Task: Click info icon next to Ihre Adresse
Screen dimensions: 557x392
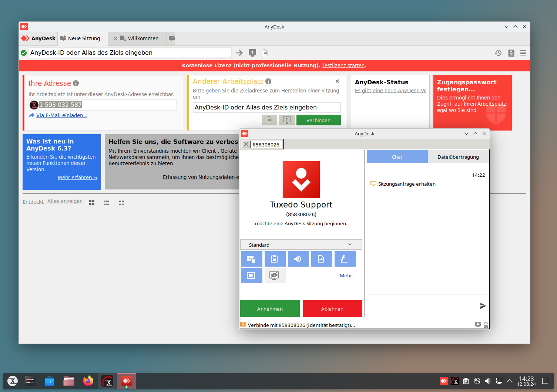Action: (x=76, y=83)
